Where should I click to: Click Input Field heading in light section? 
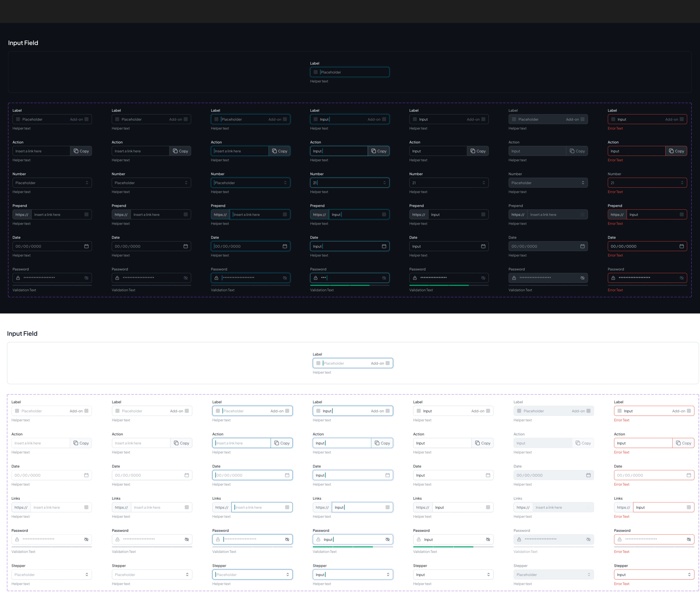(22, 333)
